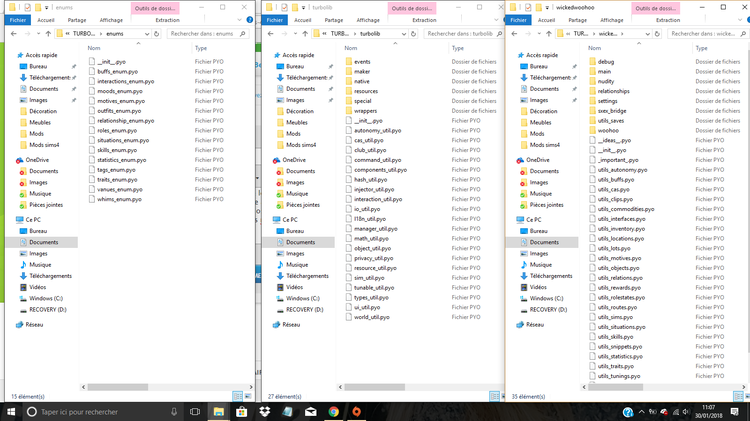
Task: Expand the ribbon in the turbolib window
Action: pos(496,20)
